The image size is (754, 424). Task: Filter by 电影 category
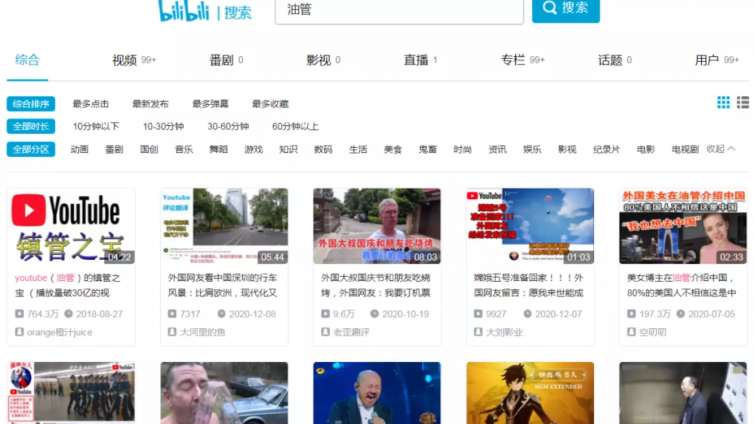646,150
